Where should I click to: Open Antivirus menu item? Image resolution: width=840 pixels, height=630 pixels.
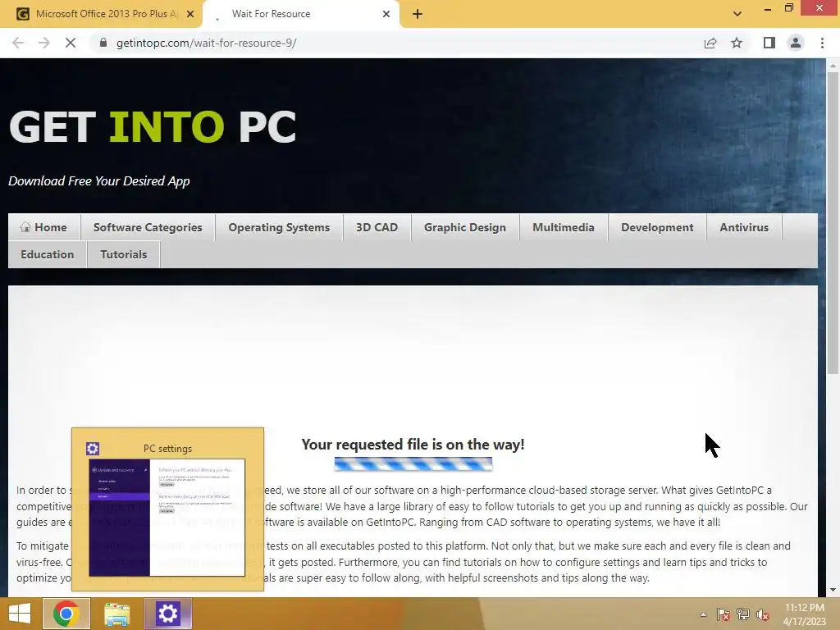click(744, 227)
